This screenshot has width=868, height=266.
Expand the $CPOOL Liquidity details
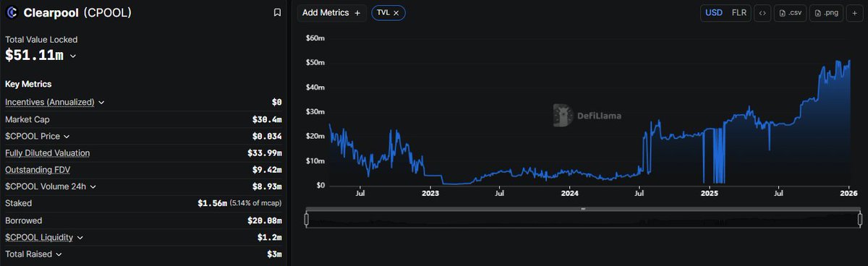(x=80, y=237)
